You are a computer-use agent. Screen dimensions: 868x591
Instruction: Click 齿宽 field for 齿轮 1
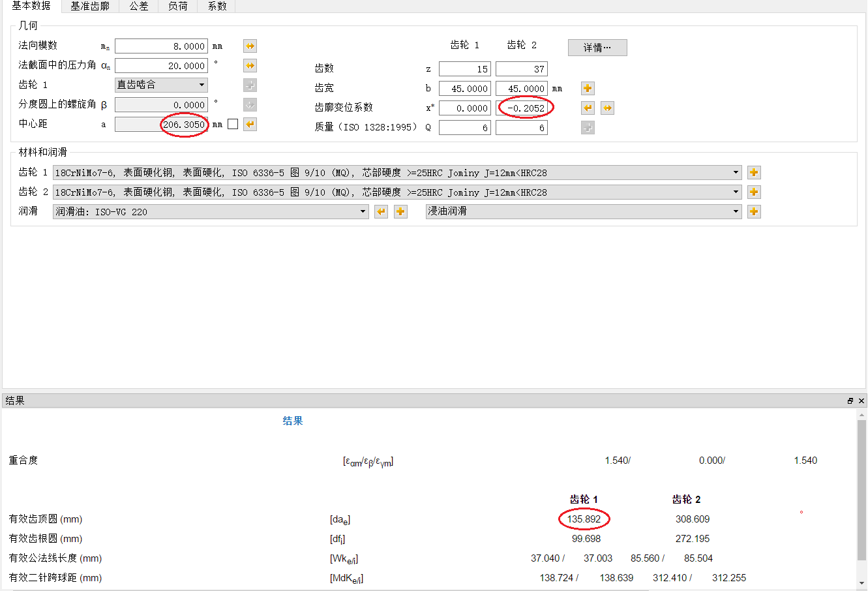click(465, 89)
